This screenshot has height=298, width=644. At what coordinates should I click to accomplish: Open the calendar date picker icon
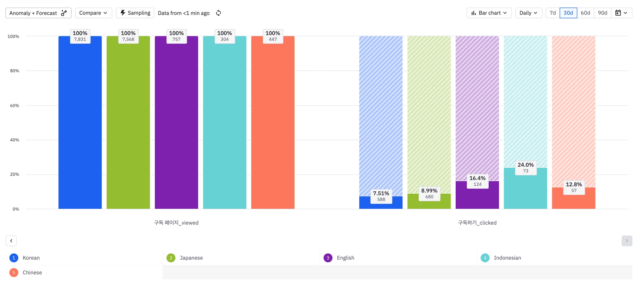point(618,13)
